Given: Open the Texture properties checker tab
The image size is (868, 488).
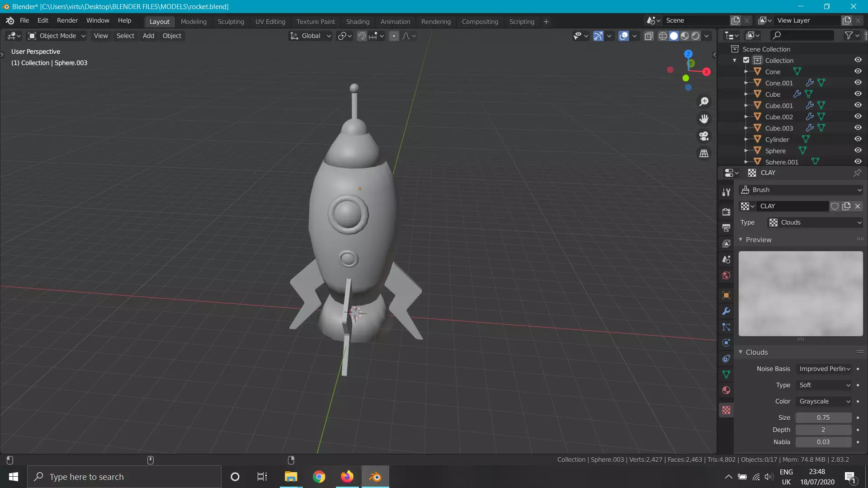Looking at the screenshot, I should [726, 410].
